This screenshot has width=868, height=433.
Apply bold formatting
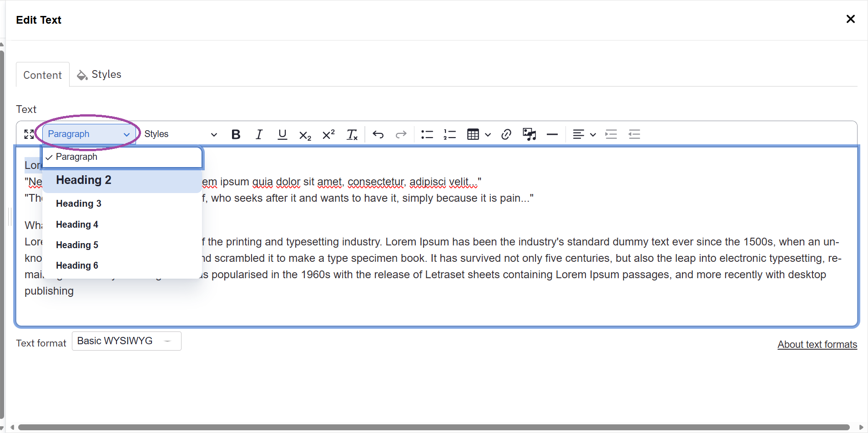[x=236, y=134]
